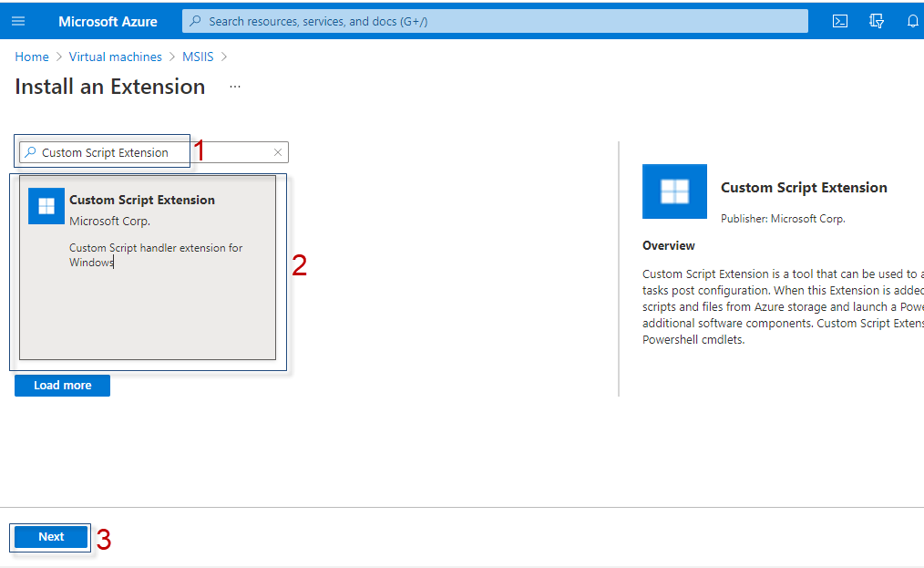The height and width of the screenshot is (568, 924).
Task: Click the large Windows logo in the details pane
Action: (x=674, y=191)
